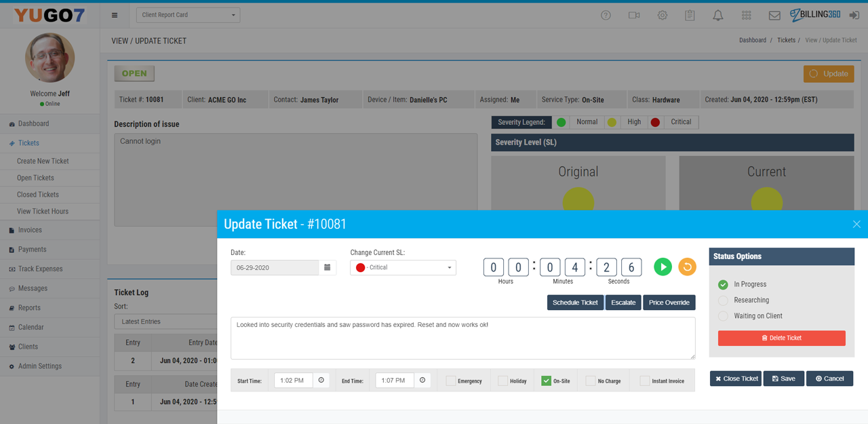Image resolution: width=868 pixels, height=424 pixels.
Task: Click the help question mark icon
Action: [606, 15]
